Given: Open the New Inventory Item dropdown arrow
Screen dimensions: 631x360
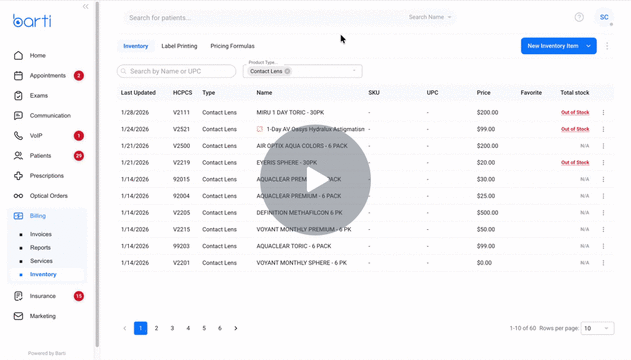Looking at the screenshot, I should (588, 46).
